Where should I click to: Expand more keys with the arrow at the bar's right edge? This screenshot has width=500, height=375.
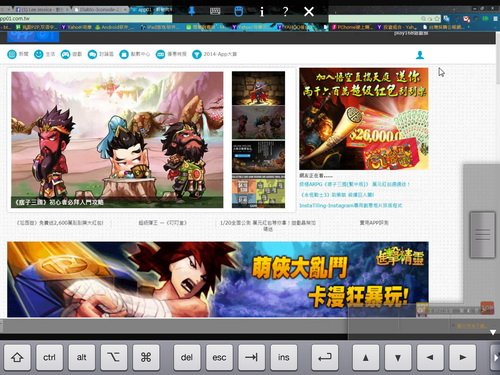coord(495,358)
